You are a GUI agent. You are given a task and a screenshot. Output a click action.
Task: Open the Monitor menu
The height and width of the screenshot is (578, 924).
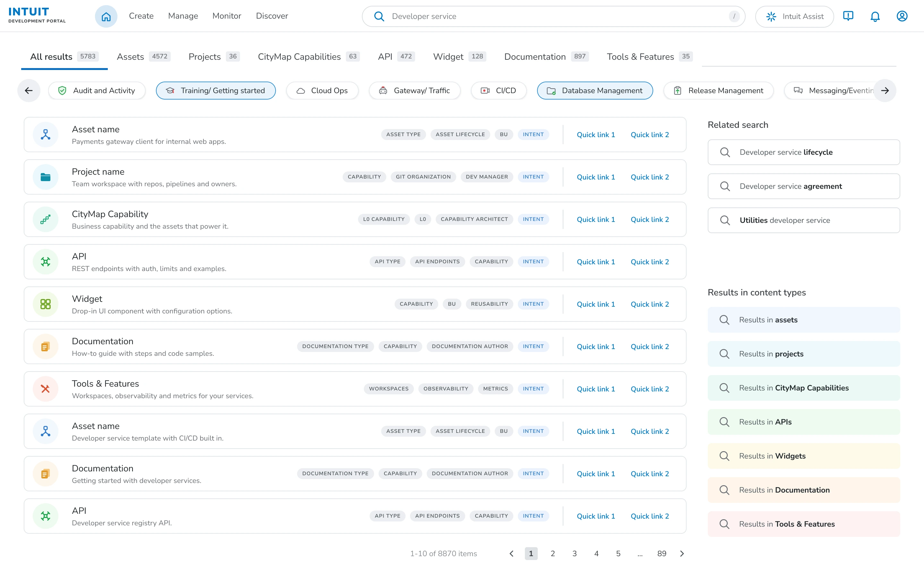click(x=227, y=16)
